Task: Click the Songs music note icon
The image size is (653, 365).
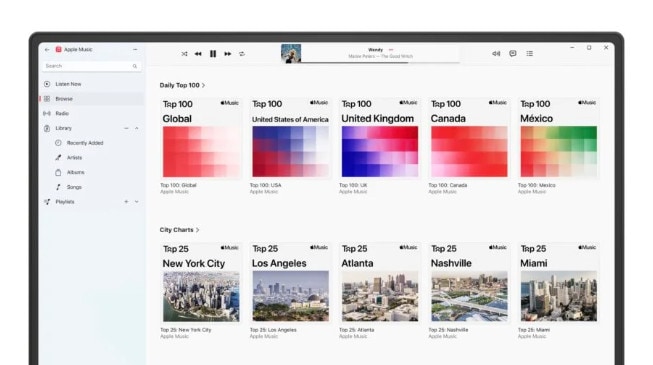Action: [58, 187]
